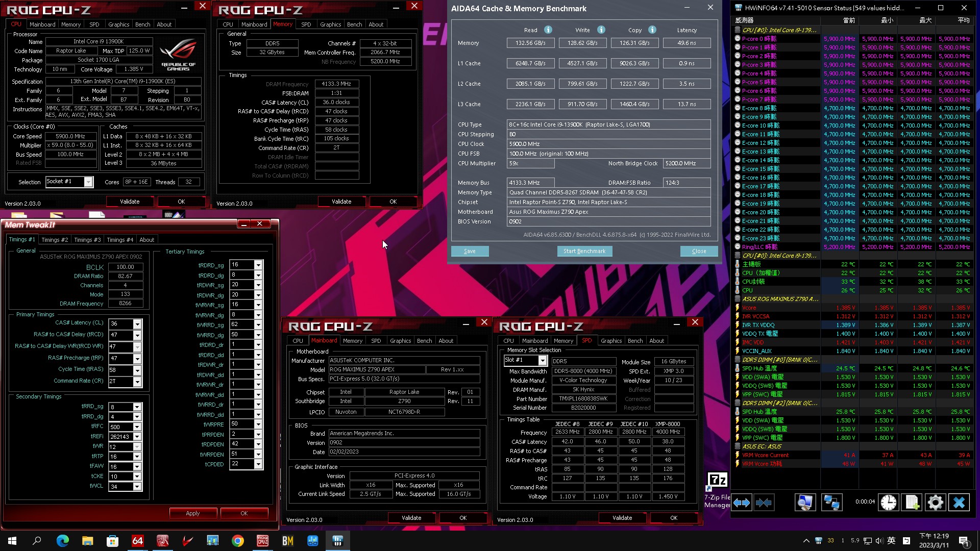Open HWiNFO remote network computers icon
The height and width of the screenshot is (551, 980).
(831, 503)
